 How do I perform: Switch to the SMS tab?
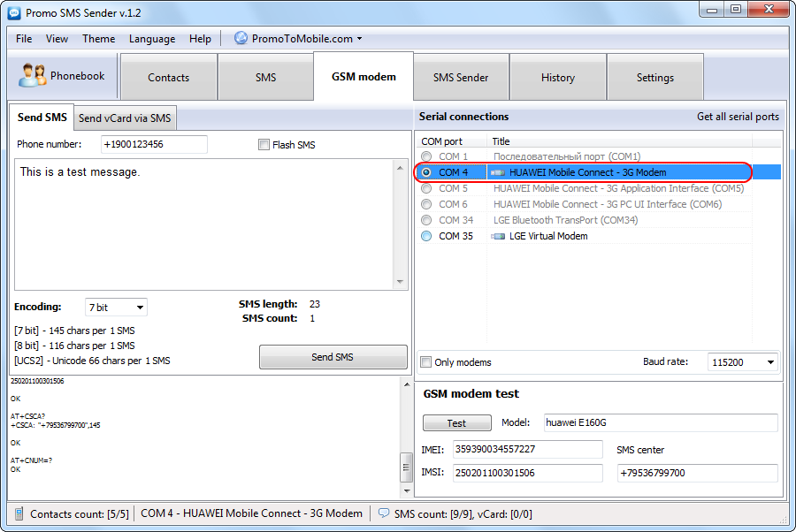[x=265, y=77]
